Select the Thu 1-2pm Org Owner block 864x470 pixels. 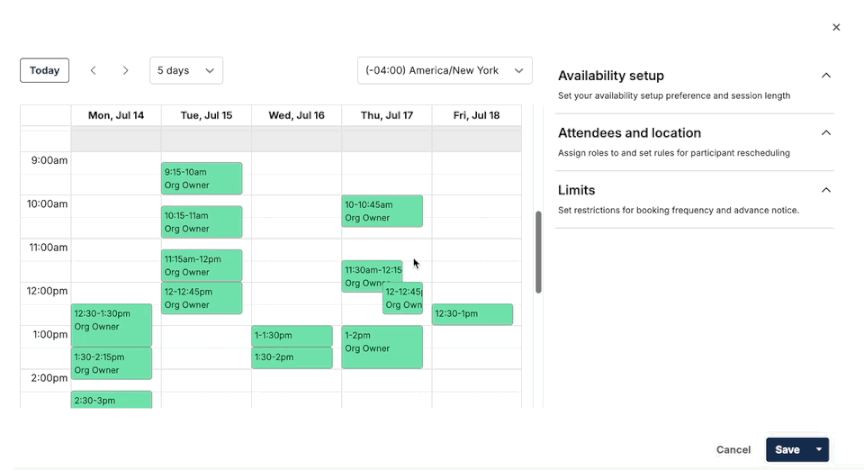click(x=382, y=347)
